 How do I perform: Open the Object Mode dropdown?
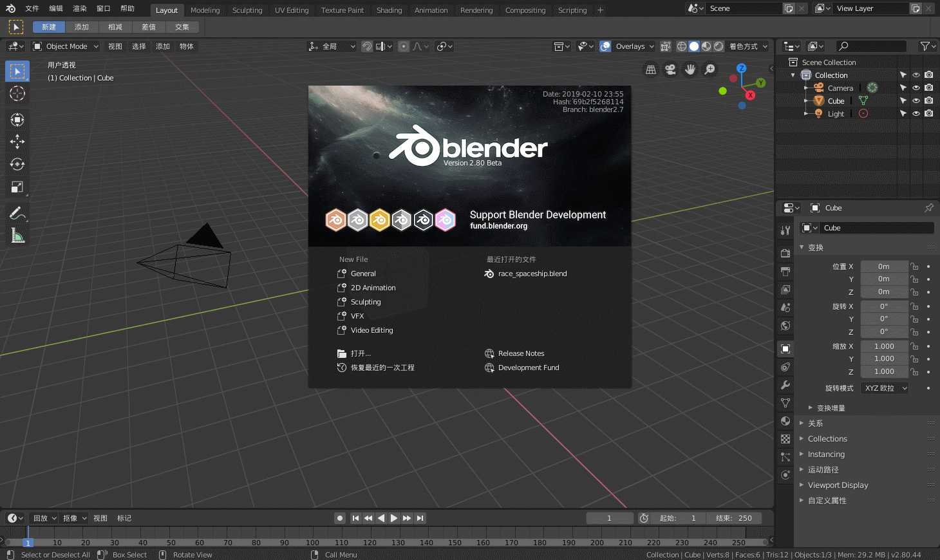point(66,46)
